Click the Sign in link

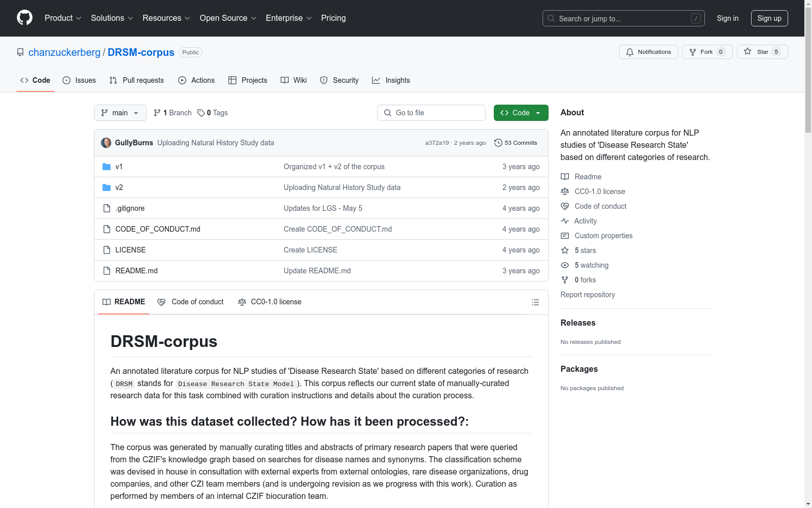[728, 18]
